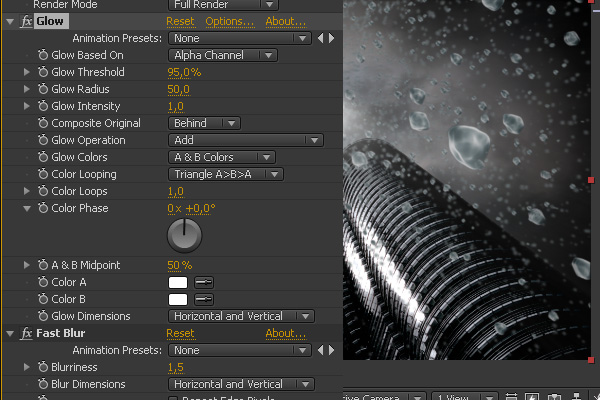Toggle pixel aspect ratio correction icon
The height and width of the screenshot is (400, 600).
click(x=511, y=397)
